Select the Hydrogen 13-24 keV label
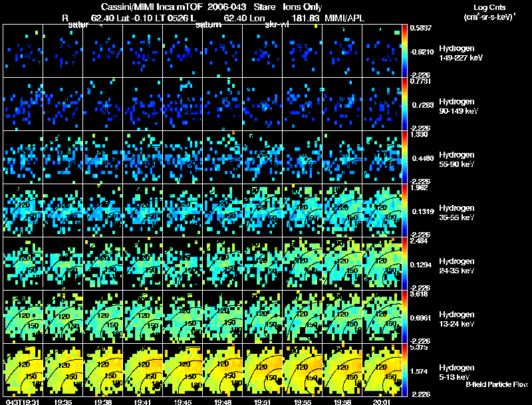The width and height of the screenshot is (532, 405). tap(457, 319)
